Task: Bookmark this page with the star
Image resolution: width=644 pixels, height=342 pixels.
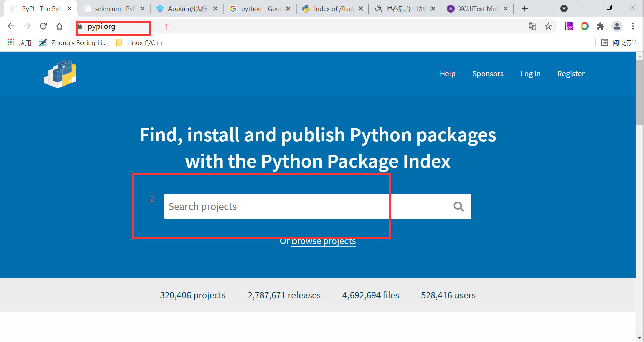Action: pyautogui.click(x=548, y=26)
